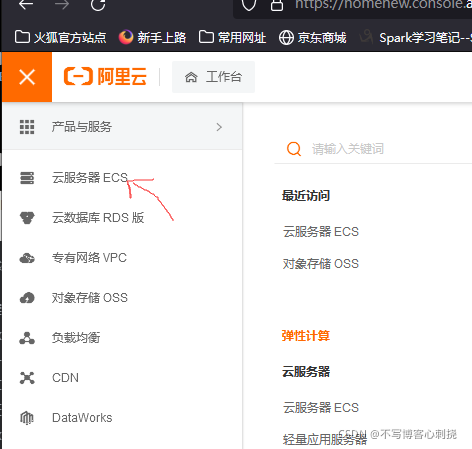Open 云服务器 ECS under 最近访问
The width and height of the screenshot is (472, 449).
[321, 232]
